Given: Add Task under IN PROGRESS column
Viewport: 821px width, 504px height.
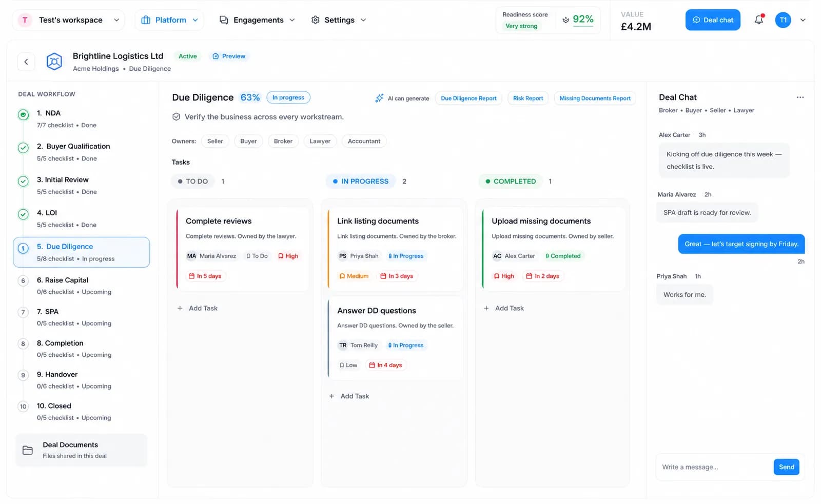Looking at the screenshot, I should (x=349, y=396).
